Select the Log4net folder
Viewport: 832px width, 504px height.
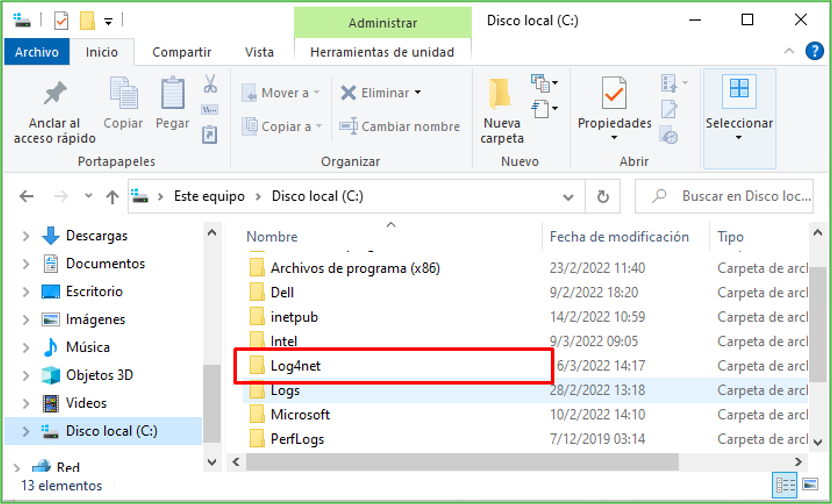pyautogui.click(x=295, y=366)
